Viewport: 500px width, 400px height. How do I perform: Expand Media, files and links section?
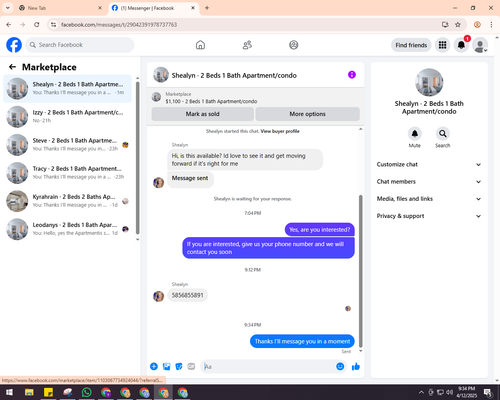tap(429, 199)
